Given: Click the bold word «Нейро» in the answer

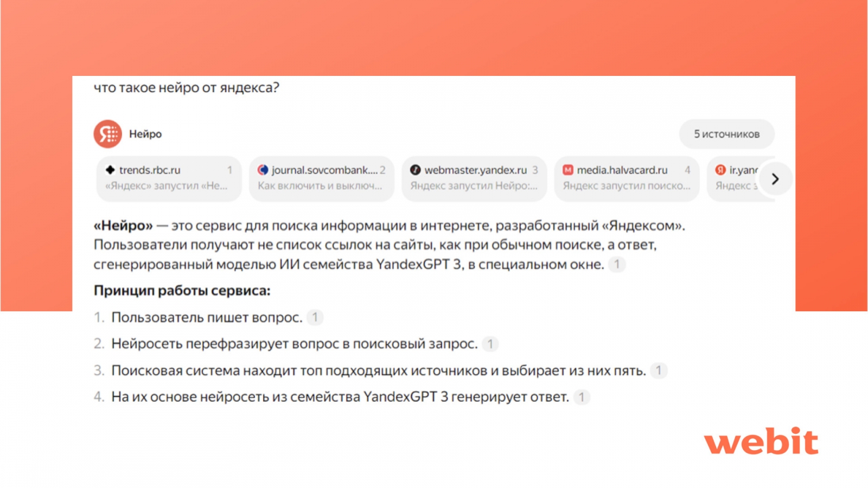Looking at the screenshot, I should coord(123,226).
